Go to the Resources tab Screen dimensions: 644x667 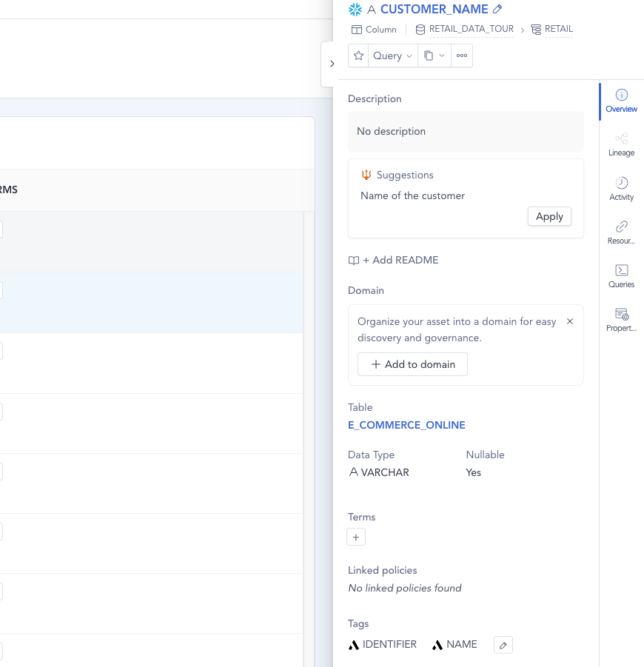click(x=621, y=232)
